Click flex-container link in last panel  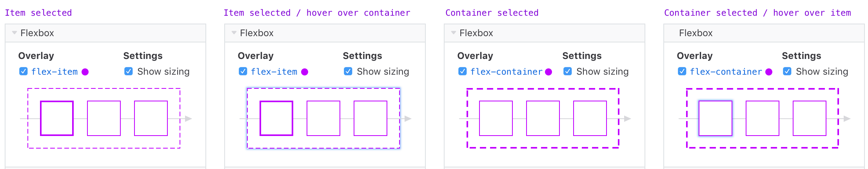[726, 72]
